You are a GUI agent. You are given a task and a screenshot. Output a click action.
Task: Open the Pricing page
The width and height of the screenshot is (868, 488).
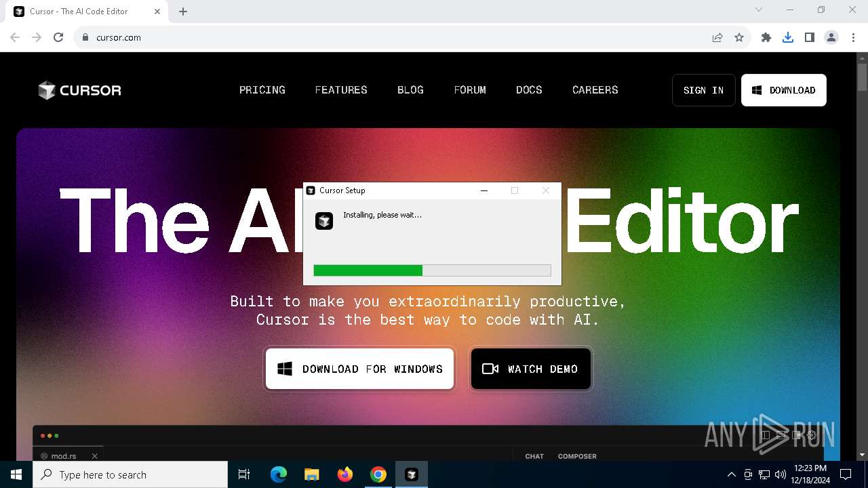click(x=262, y=90)
